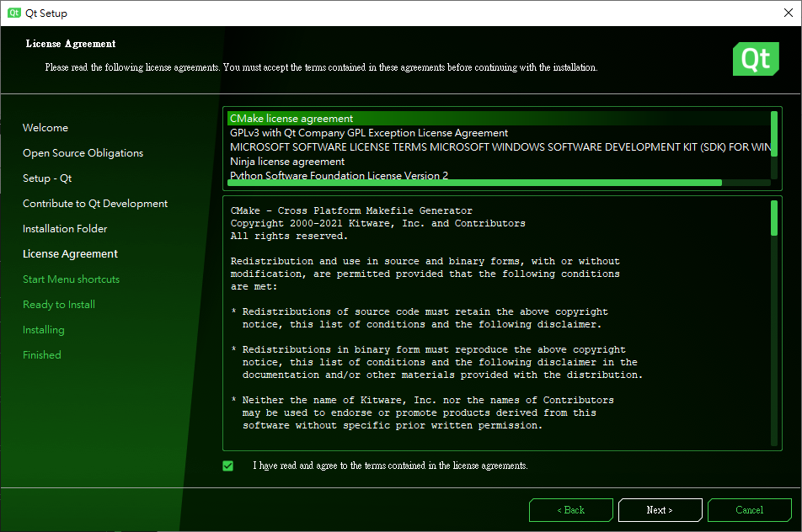This screenshot has width=802, height=532.
Task: Cancel the Qt installation
Action: [x=749, y=510]
